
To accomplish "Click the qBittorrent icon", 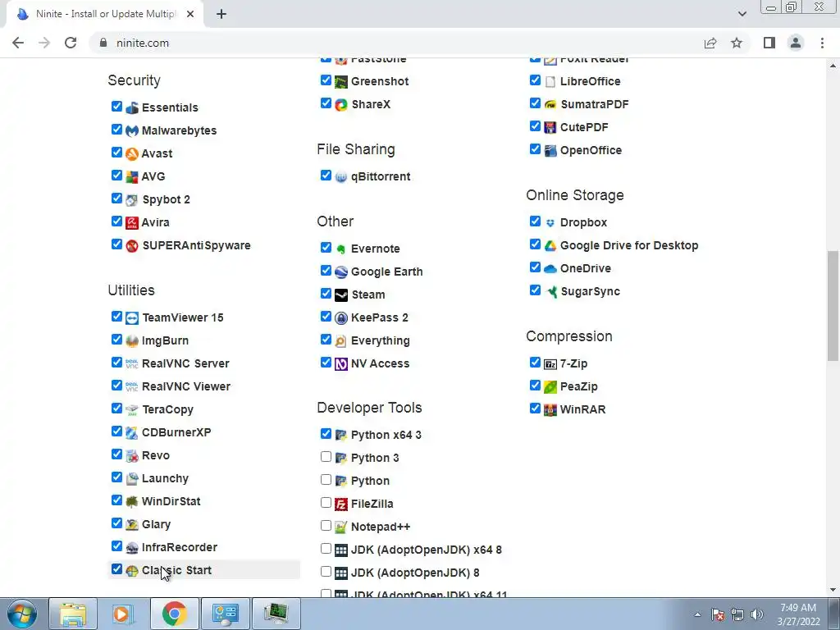I will tap(341, 177).
